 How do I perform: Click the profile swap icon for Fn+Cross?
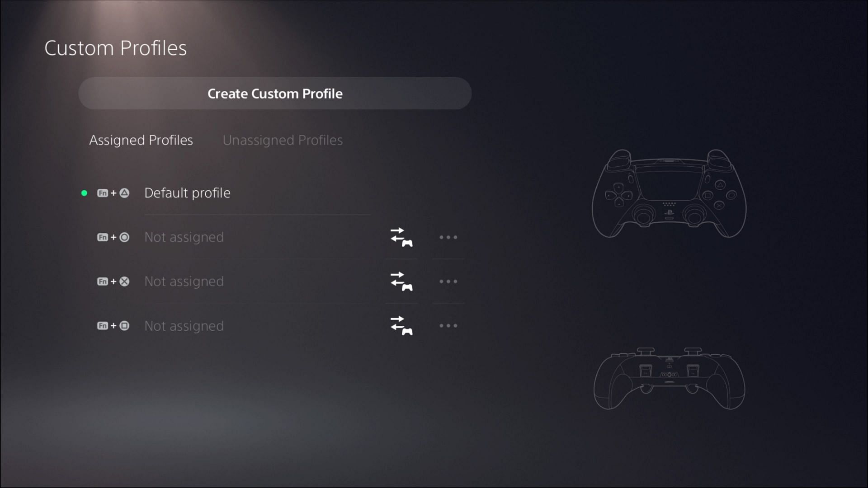pos(401,281)
